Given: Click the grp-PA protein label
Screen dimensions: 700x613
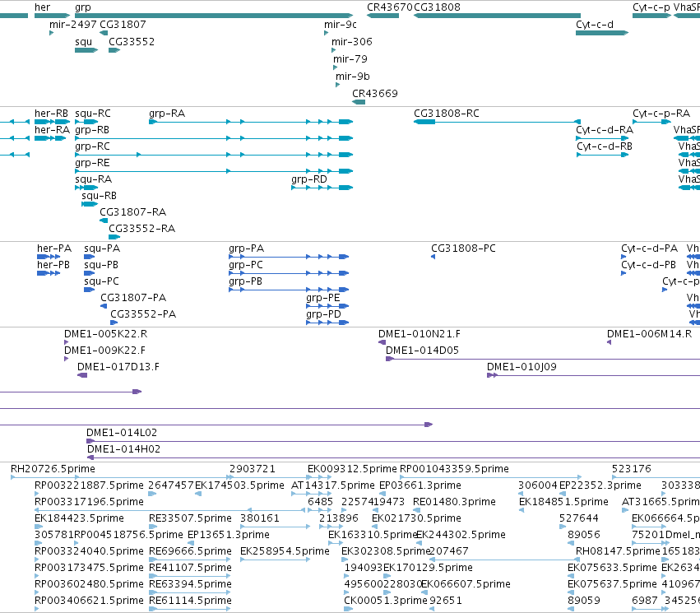Looking at the screenshot, I should [247, 248].
